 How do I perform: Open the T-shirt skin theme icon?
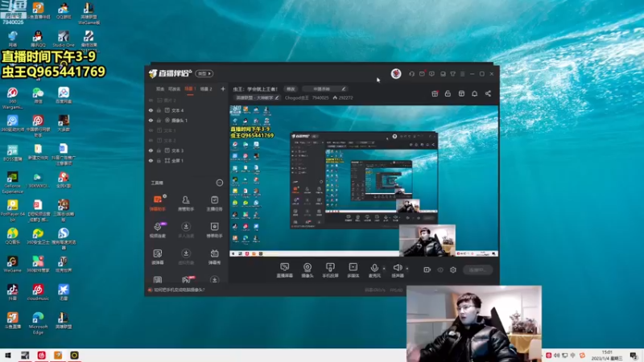[x=452, y=74]
